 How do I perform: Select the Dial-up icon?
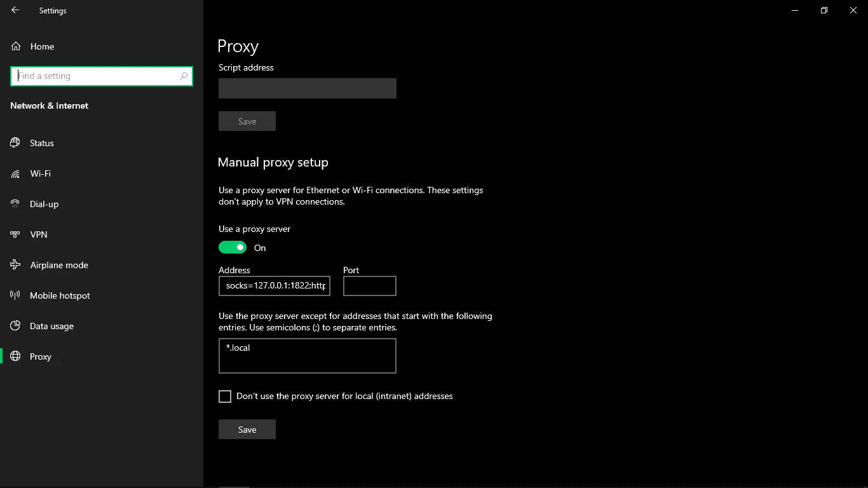tap(16, 204)
